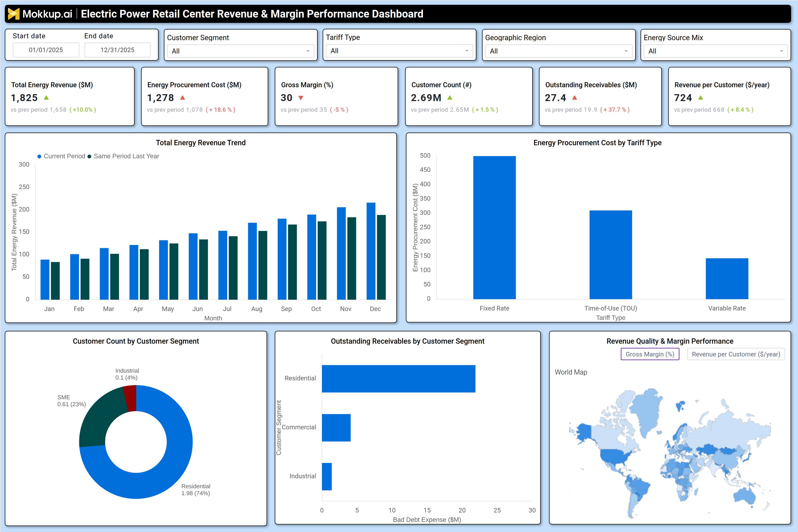Viewport: 798px width, 532px height.
Task: Click the Total Energy Revenue value 1,825
Action: [x=24, y=98]
